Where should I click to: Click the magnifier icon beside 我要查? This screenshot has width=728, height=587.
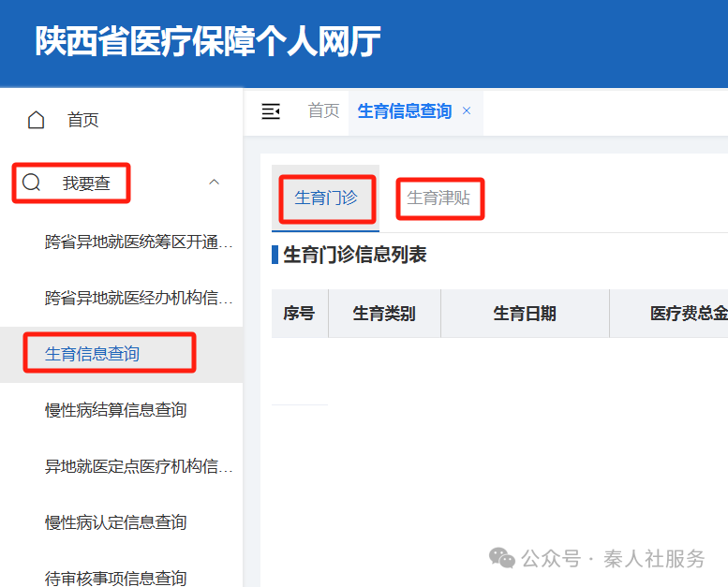[x=32, y=183]
